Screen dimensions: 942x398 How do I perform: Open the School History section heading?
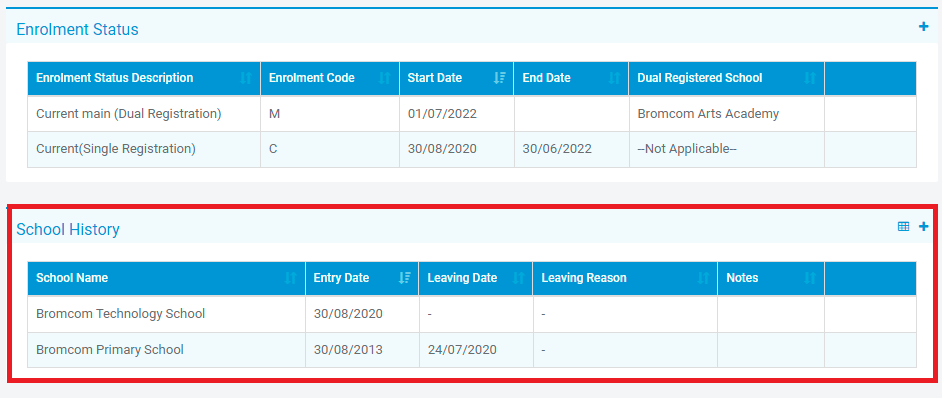pos(68,229)
